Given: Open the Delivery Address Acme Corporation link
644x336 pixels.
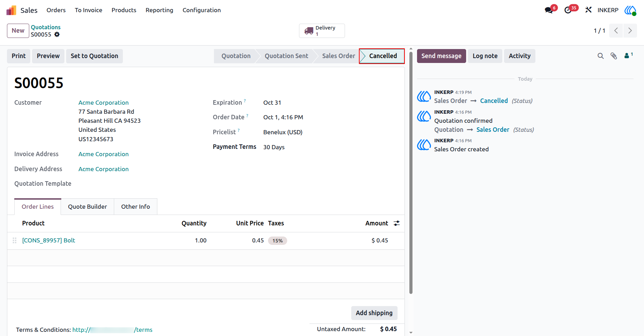Looking at the screenshot, I should coord(103,169).
